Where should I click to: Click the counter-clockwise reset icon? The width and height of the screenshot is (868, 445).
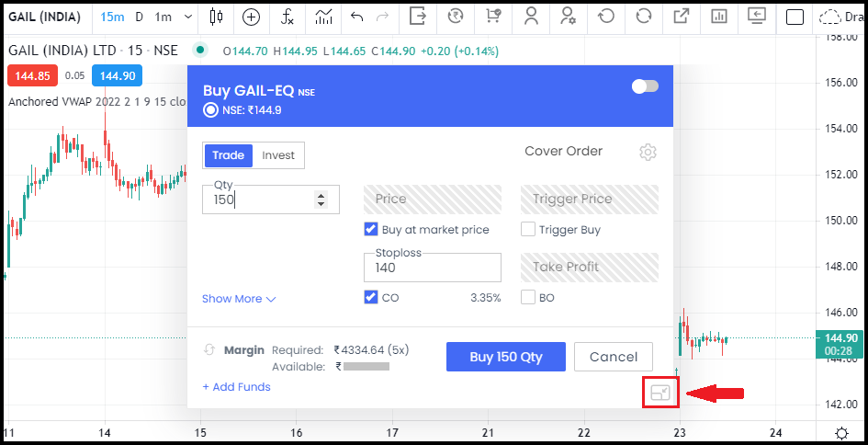(x=606, y=16)
